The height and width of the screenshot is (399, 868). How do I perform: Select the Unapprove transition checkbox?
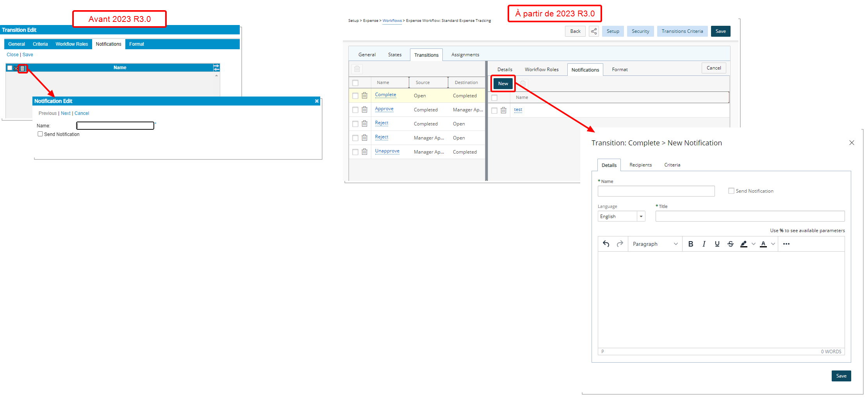355,152
